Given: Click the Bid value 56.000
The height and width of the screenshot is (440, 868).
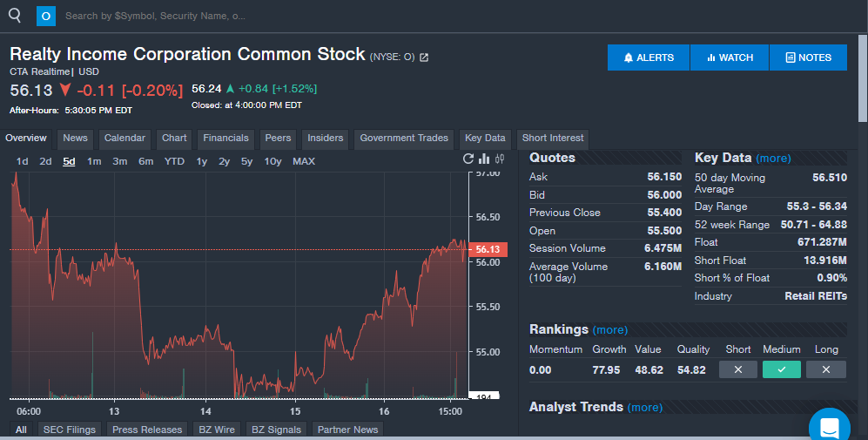Looking at the screenshot, I should point(664,195).
